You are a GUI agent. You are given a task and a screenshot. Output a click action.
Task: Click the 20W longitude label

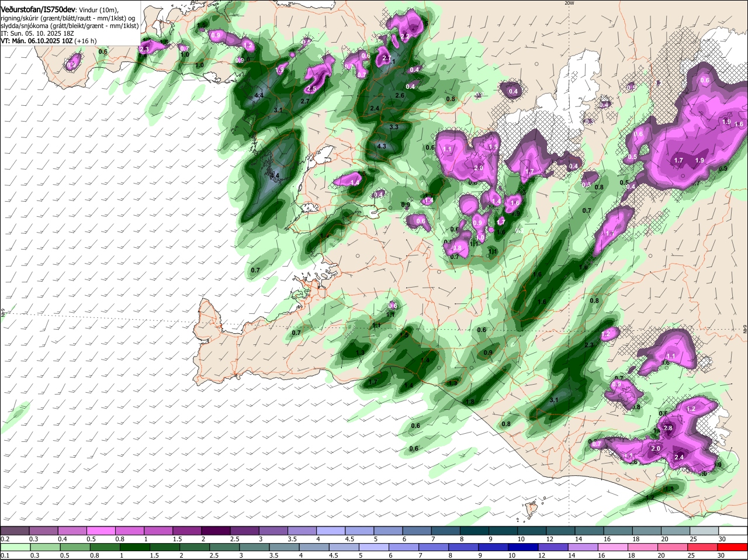pyautogui.click(x=570, y=3)
